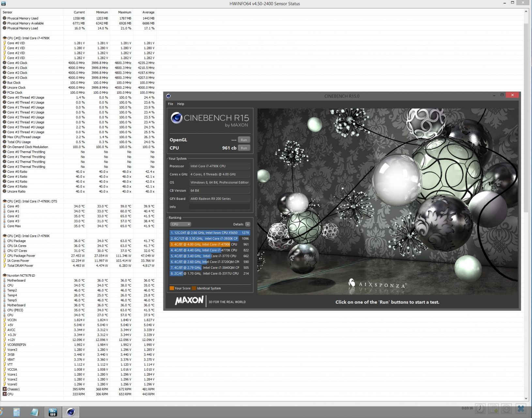The image size is (532, 418).
Task: Click the Processor field in Your System
Action: tap(220, 166)
